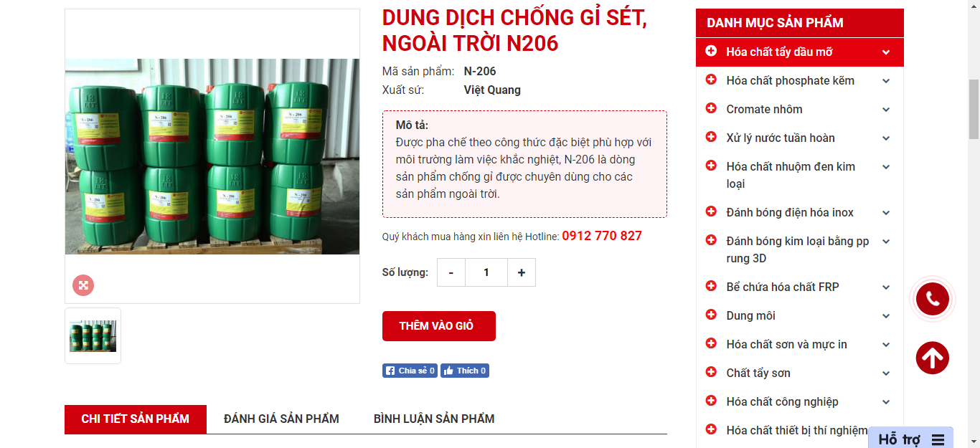Decrease quantity with the minus button
This screenshot has width=980, height=448.
click(451, 272)
